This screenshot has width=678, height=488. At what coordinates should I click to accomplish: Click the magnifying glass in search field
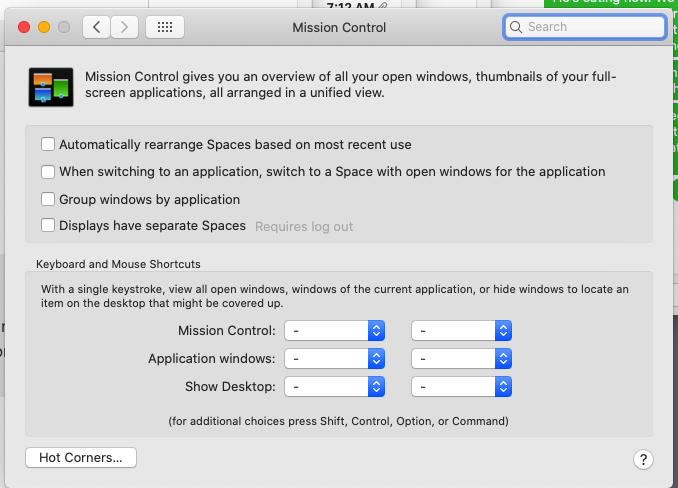point(515,27)
